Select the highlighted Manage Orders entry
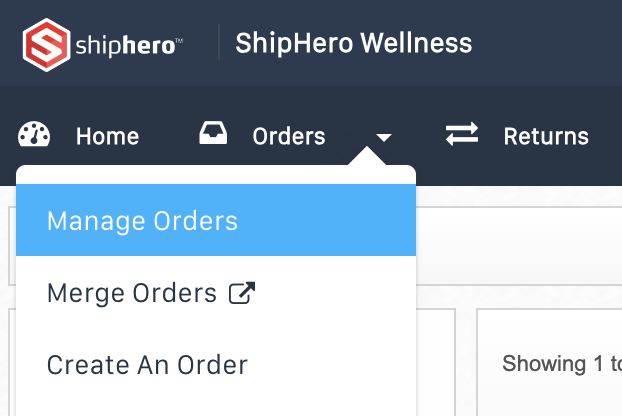622x416 pixels. click(x=216, y=220)
